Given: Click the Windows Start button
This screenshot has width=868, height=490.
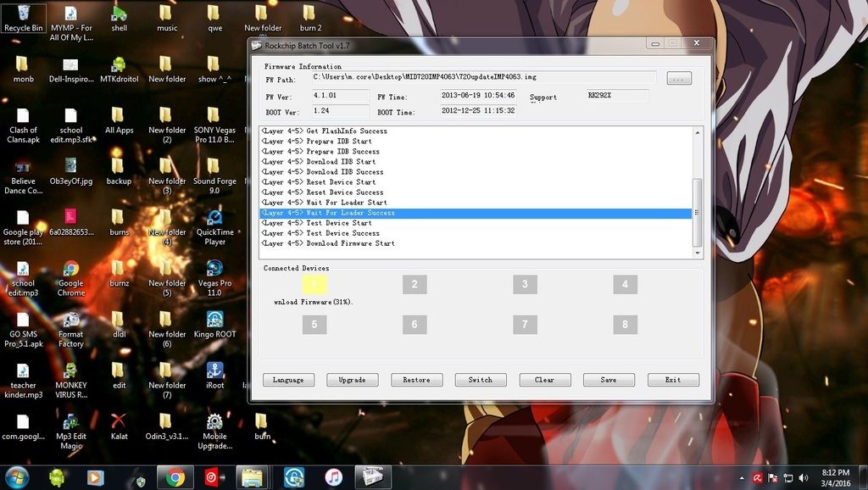Looking at the screenshot, I should coord(17,477).
